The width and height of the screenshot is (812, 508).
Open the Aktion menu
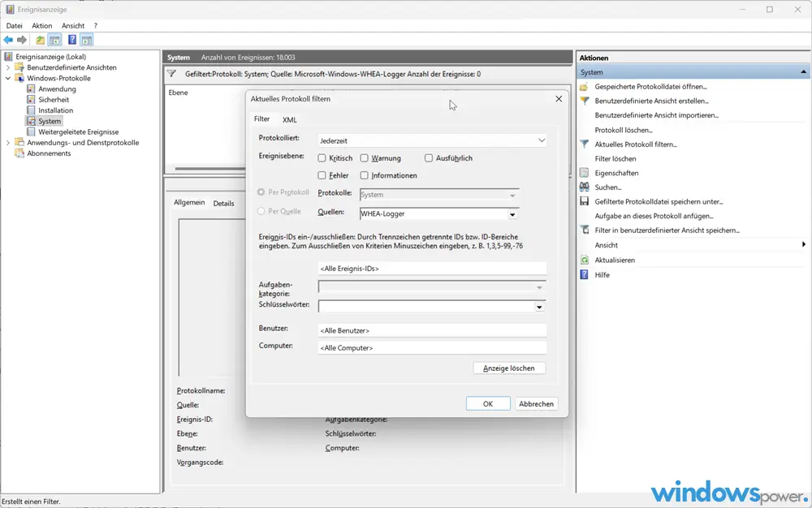42,26
